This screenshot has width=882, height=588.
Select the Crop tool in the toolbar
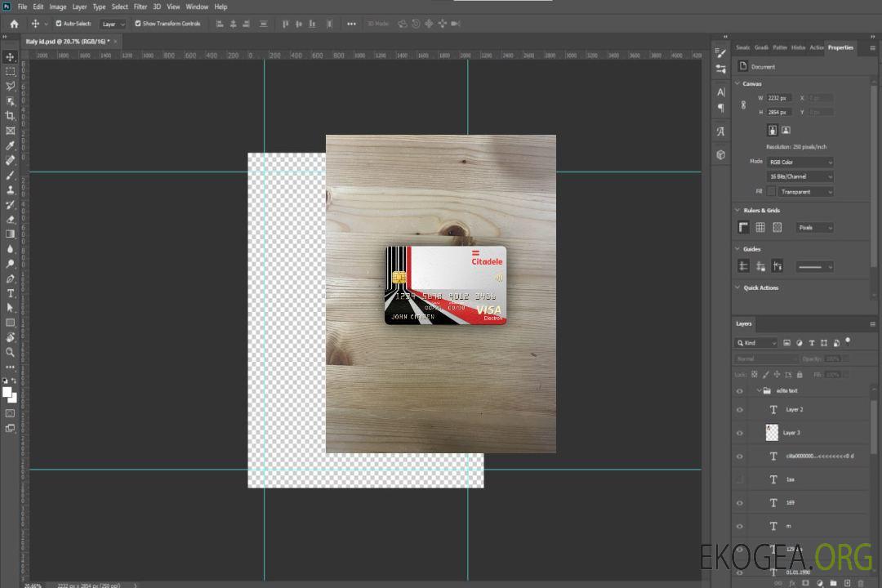[x=11, y=116]
